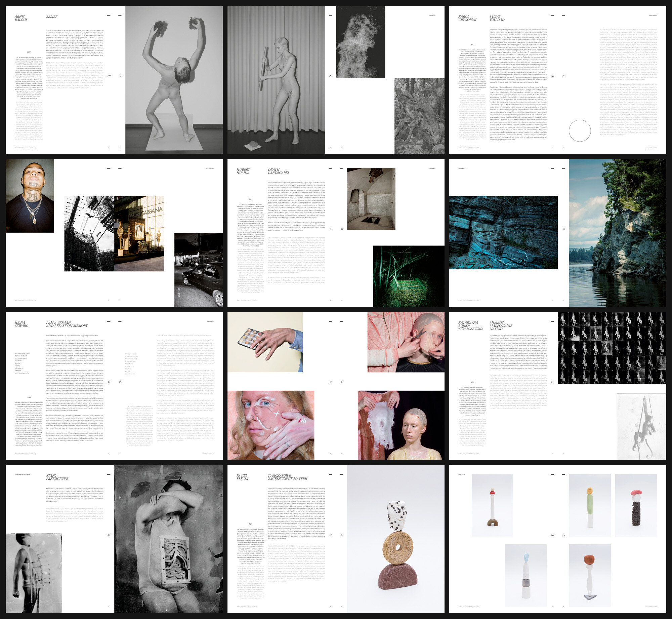Click page number "42"
Image resolution: width=672 pixels, height=619 pixels.
pyautogui.click(x=552, y=382)
